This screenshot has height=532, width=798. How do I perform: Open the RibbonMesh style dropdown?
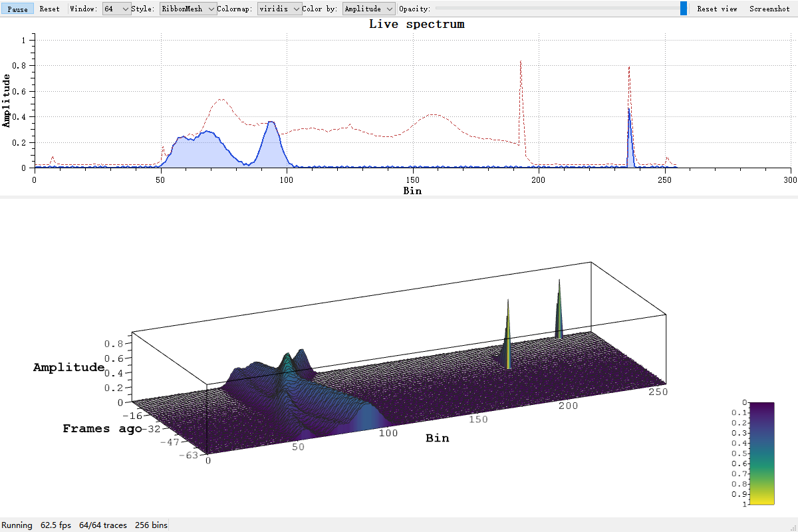click(x=188, y=9)
